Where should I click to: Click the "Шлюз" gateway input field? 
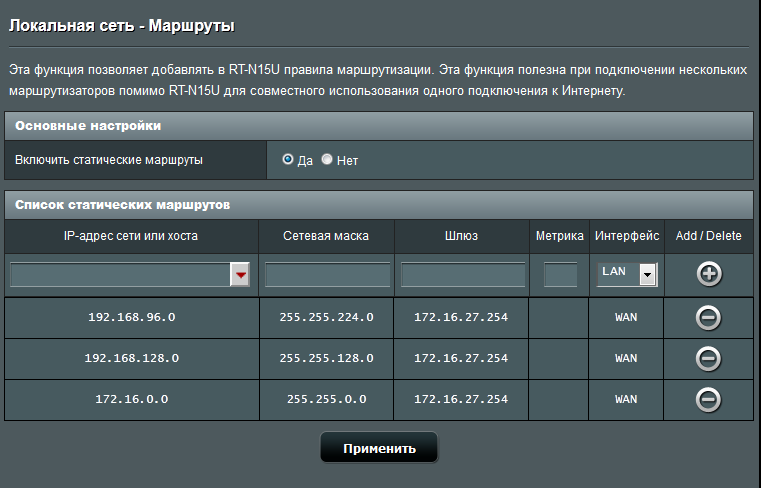(462, 275)
